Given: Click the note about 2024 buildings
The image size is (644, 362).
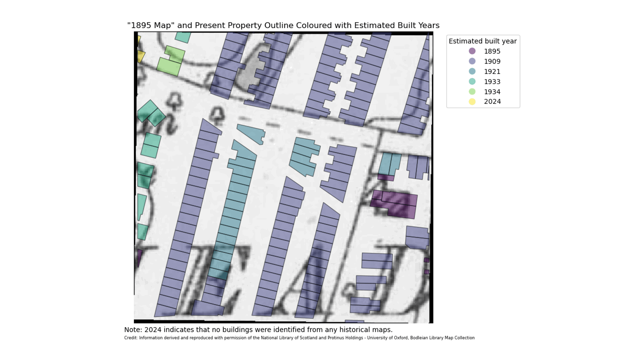Looking at the screenshot, I should [258, 330].
